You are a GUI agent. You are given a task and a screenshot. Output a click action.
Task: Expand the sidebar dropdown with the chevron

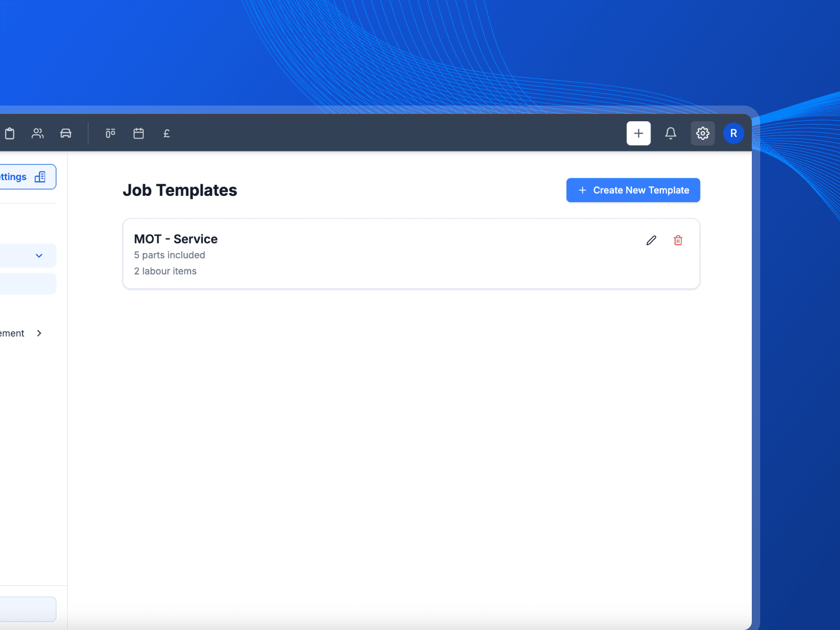coord(38,256)
